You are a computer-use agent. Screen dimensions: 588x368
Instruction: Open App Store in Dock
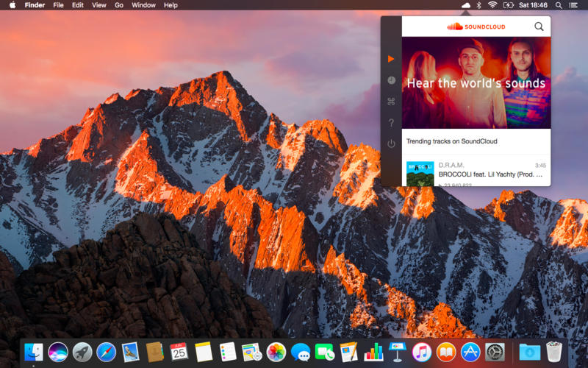tap(470, 353)
